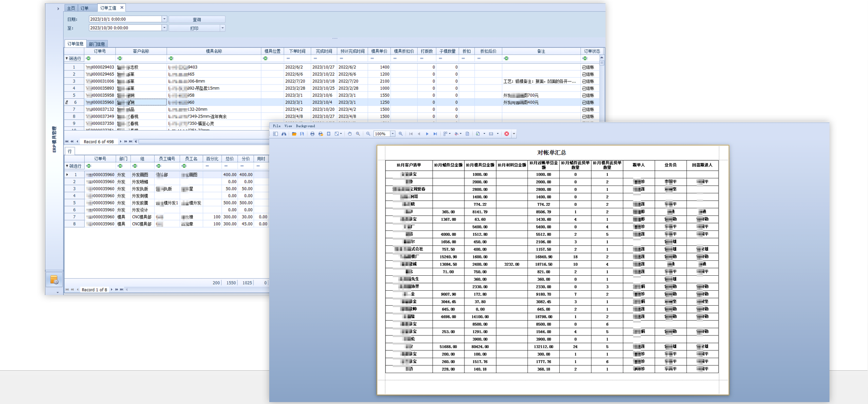Open the start date 2023/10/1 dropdown

[164, 19]
